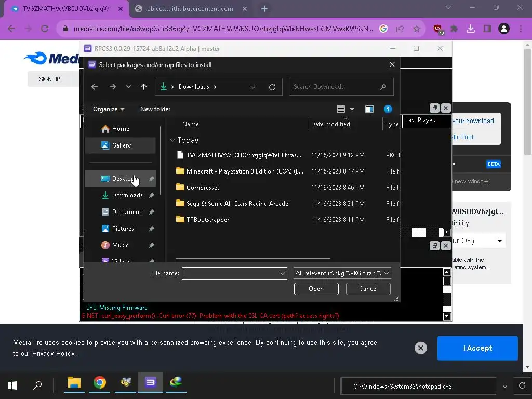Open File Explorer from the taskbar
The image size is (532, 399).
coord(74,383)
